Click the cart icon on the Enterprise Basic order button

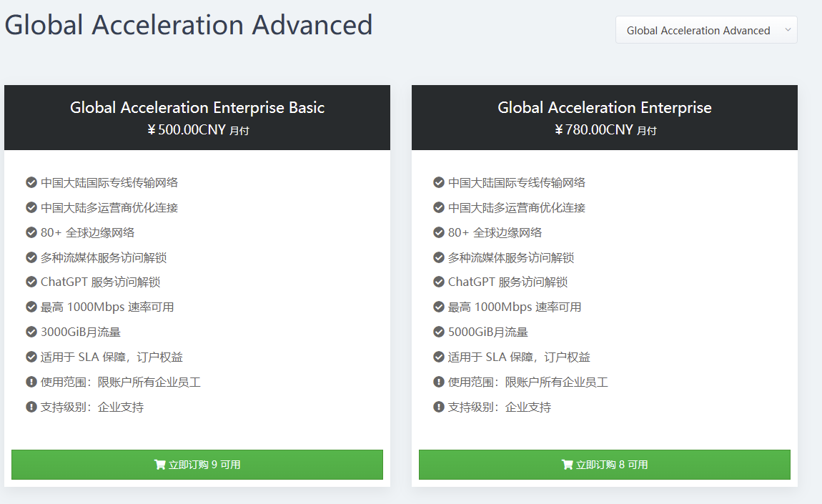coord(159,465)
